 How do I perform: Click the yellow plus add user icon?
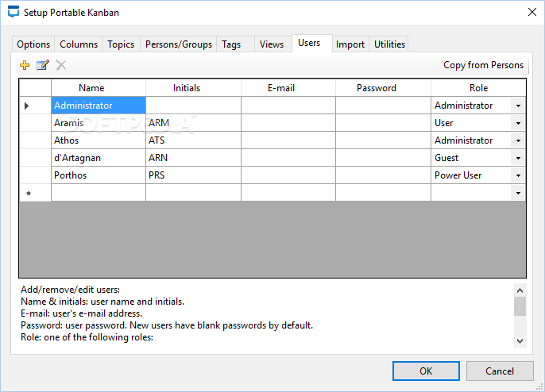[25, 65]
